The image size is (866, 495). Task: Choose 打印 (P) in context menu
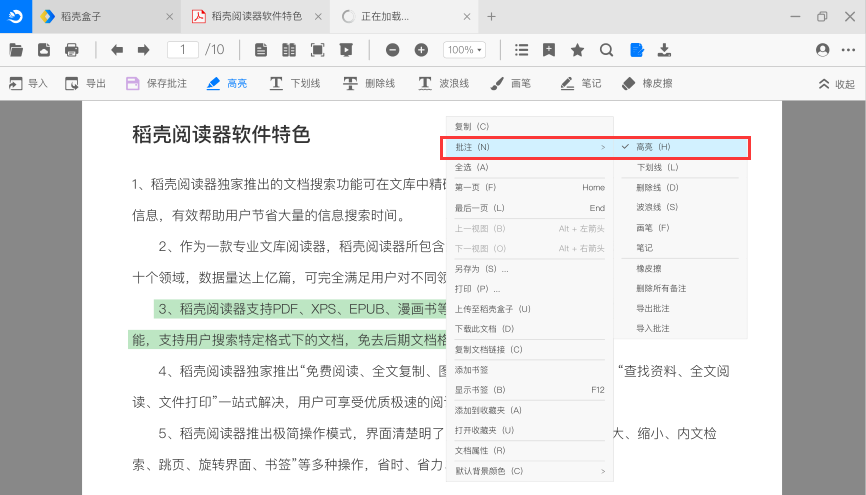[530, 289]
